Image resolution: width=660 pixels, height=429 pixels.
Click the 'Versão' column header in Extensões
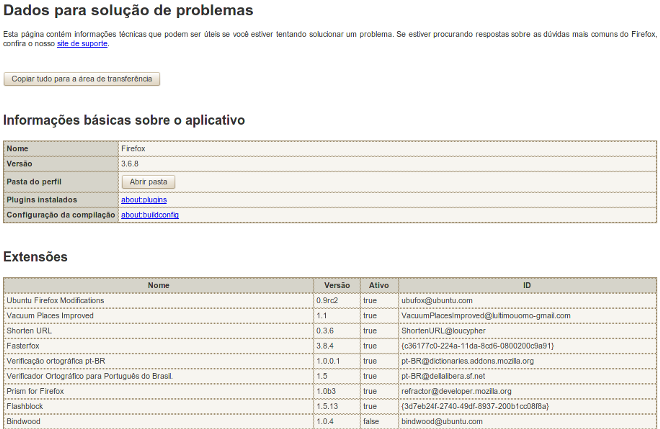coord(337,285)
